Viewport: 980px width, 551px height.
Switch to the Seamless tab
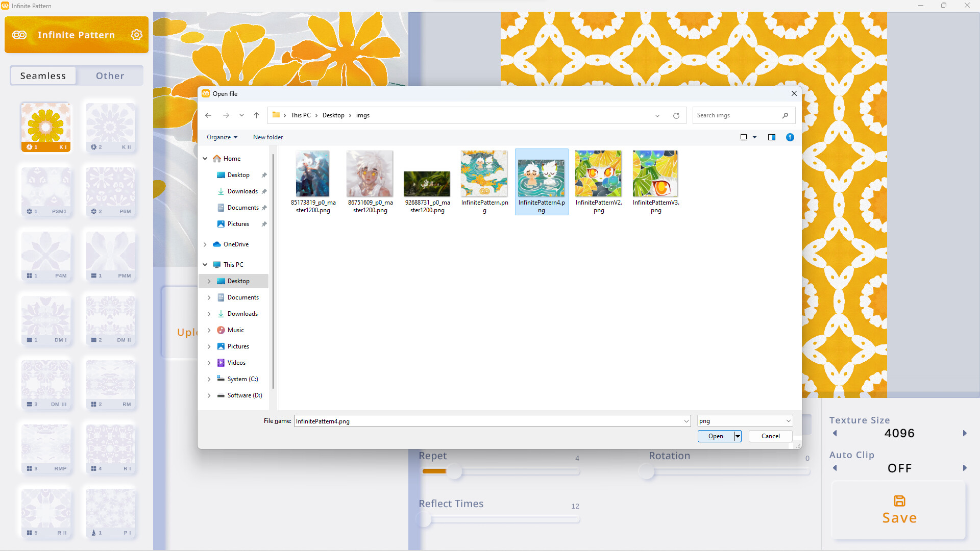pos(42,76)
